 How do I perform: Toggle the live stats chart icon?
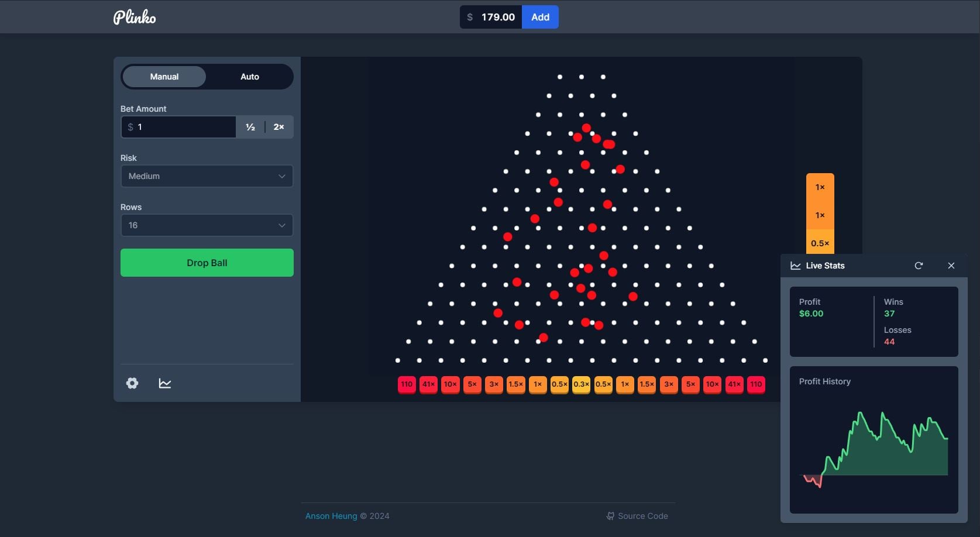tap(165, 383)
